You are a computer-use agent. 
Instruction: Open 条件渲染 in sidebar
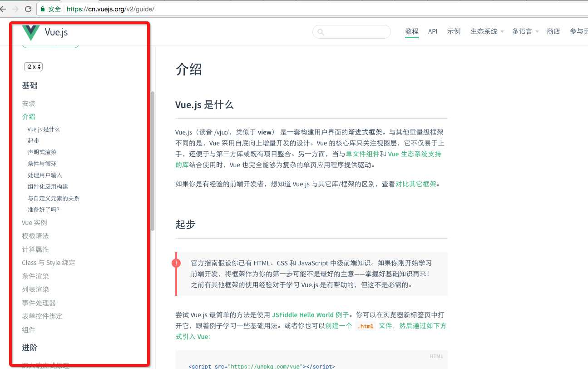click(x=35, y=276)
